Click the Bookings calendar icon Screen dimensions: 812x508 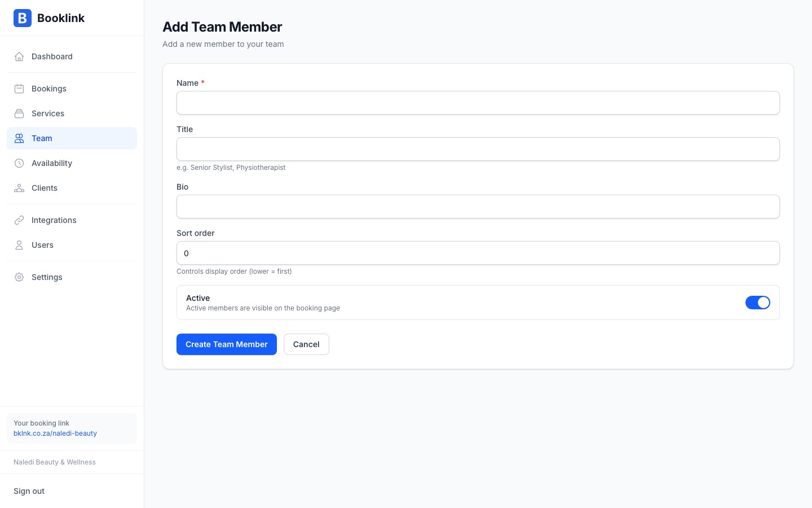pyautogui.click(x=19, y=89)
